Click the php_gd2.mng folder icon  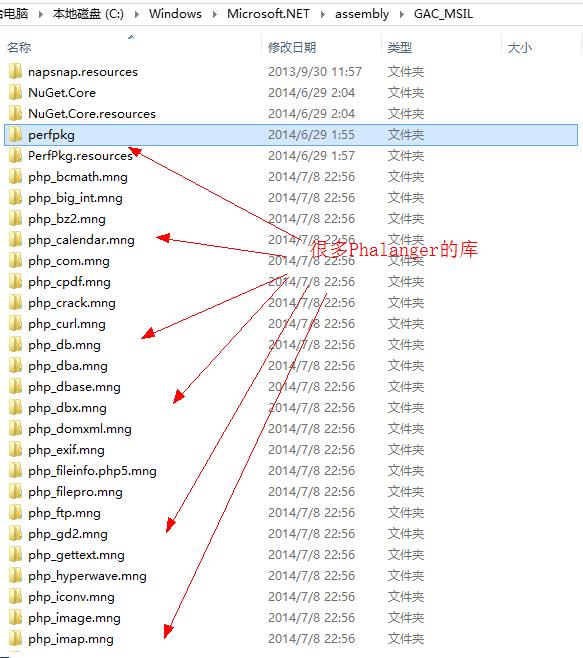pyautogui.click(x=15, y=534)
